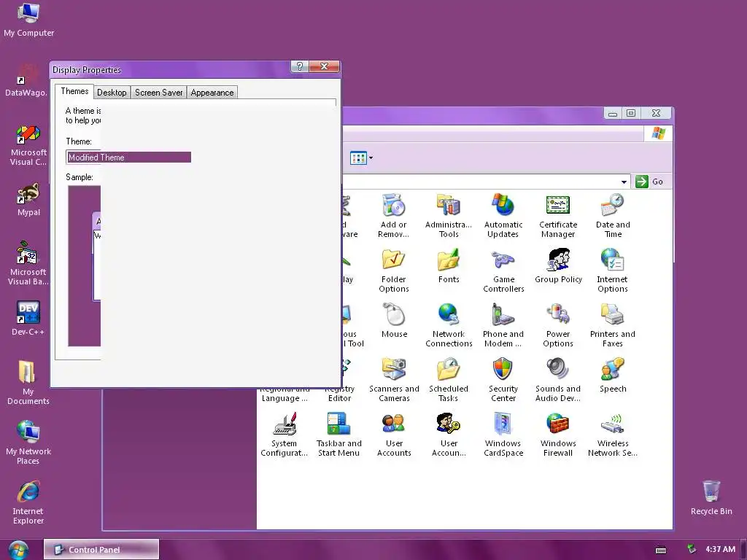
Task: Open Add or Remove Programs in Control Panel
Action: point(393,215)
